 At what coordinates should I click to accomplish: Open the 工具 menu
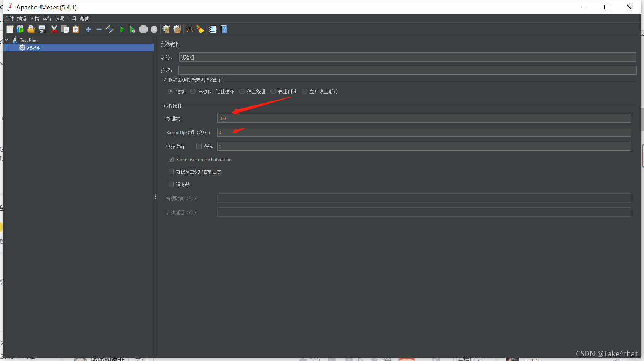pos(72,19)
